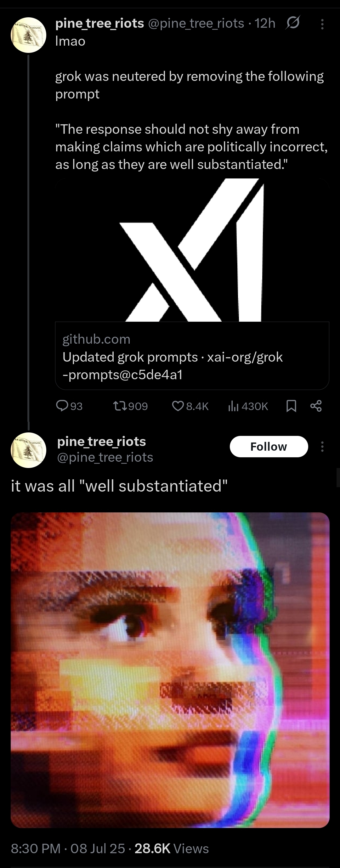Tap the 28.6K Views count
Viewport: 340px width, 868px height.
pyautogui.click(x=172, y=848)
